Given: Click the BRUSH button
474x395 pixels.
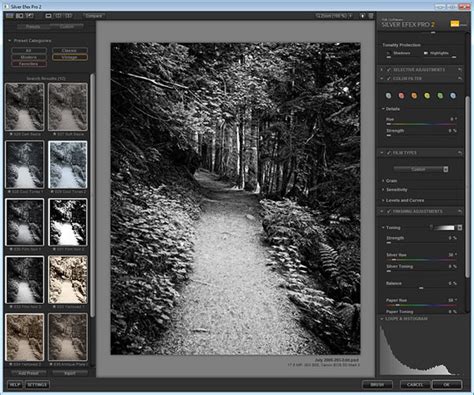Looking at the screenshot, I should tap(377, 385).
